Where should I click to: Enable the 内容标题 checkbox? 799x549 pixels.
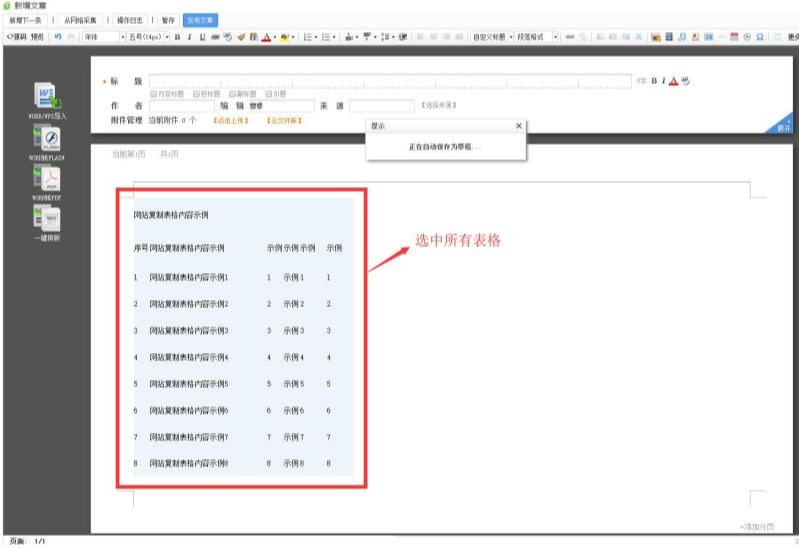pos(154,94)
